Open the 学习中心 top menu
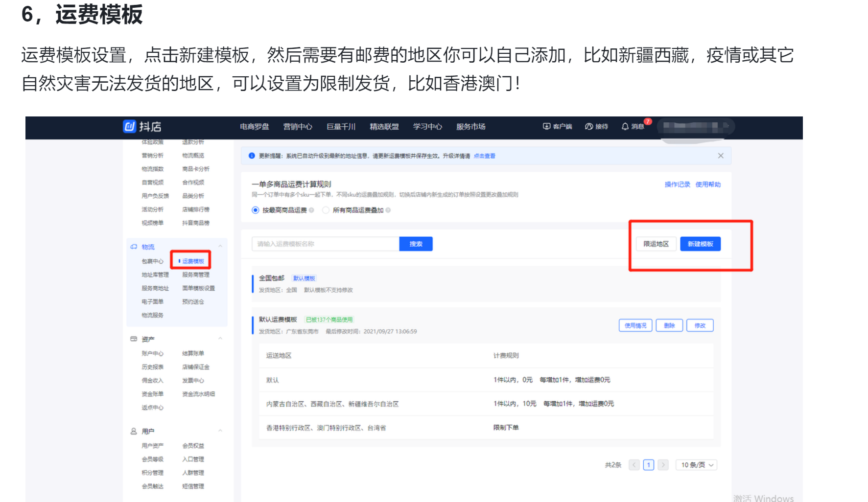 pyautogui.click(x=427, y=127)
